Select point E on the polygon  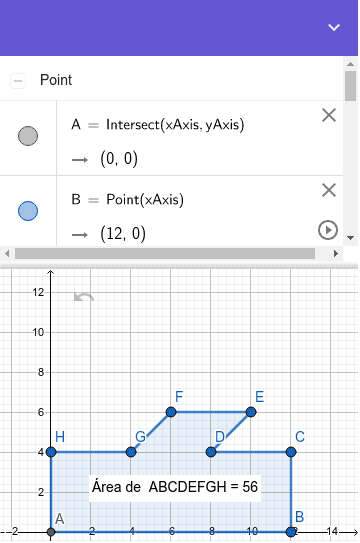pos(251,412)
